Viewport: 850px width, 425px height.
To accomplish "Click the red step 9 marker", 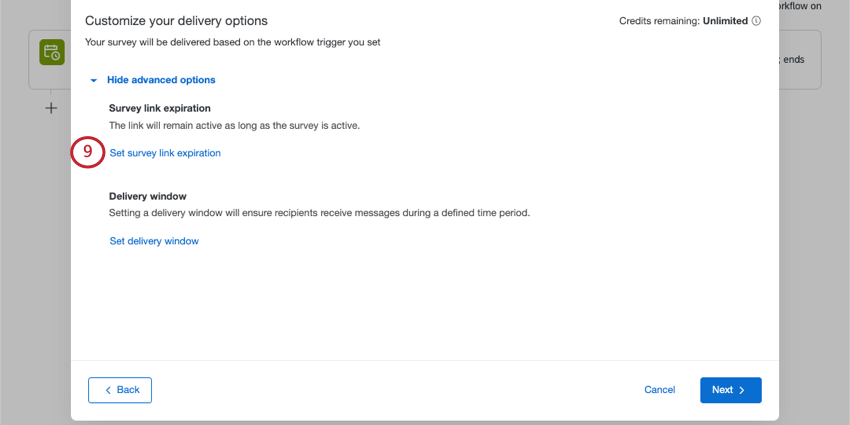I will (88, 152).
